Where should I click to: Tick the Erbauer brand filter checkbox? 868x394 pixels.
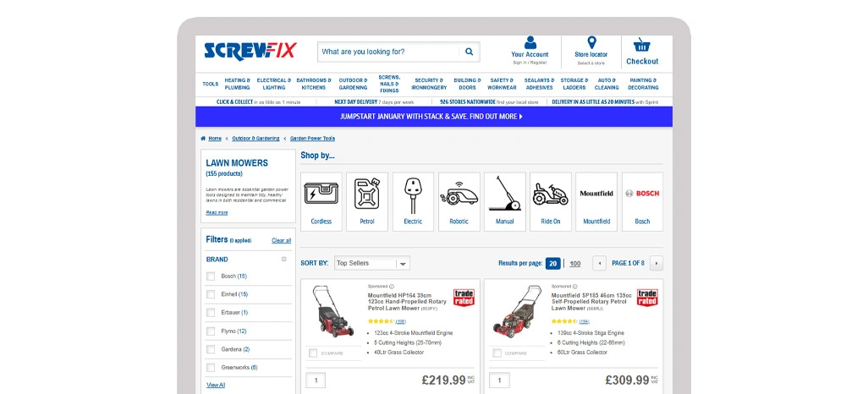tap(211, 313)
